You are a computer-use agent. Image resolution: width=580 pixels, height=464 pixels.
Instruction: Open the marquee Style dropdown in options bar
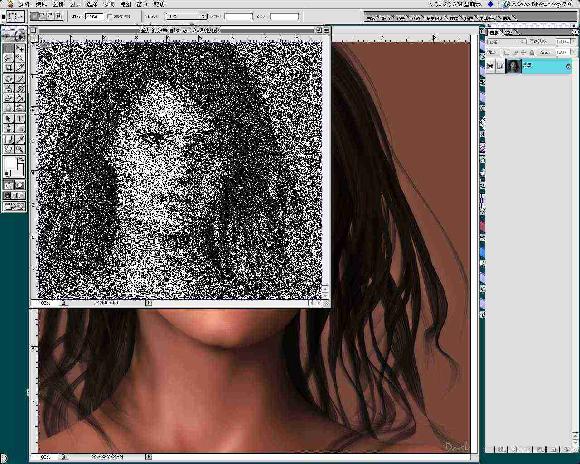(x=186, y=17)
